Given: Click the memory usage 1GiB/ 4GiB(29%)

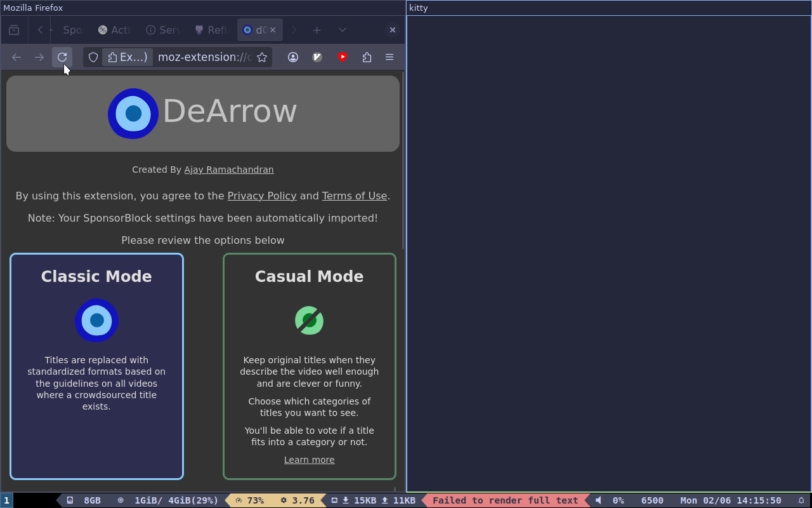Looking at the screenshot, I should coord(169,500).
